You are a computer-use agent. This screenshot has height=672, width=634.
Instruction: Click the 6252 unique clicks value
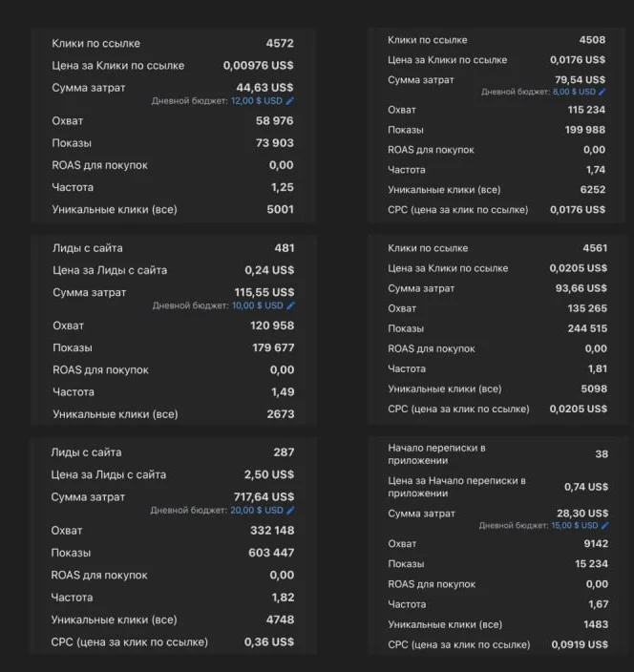click(593, 189)
